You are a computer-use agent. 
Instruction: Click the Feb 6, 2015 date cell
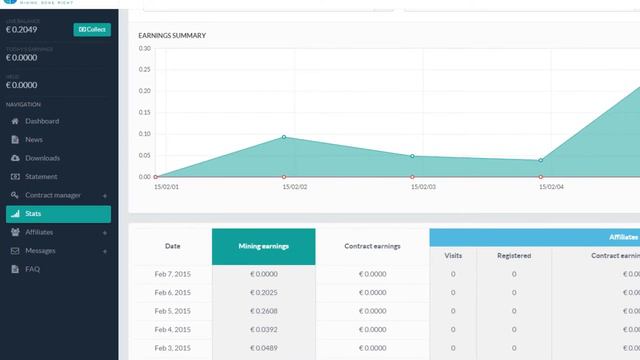[x=173, y=293]
